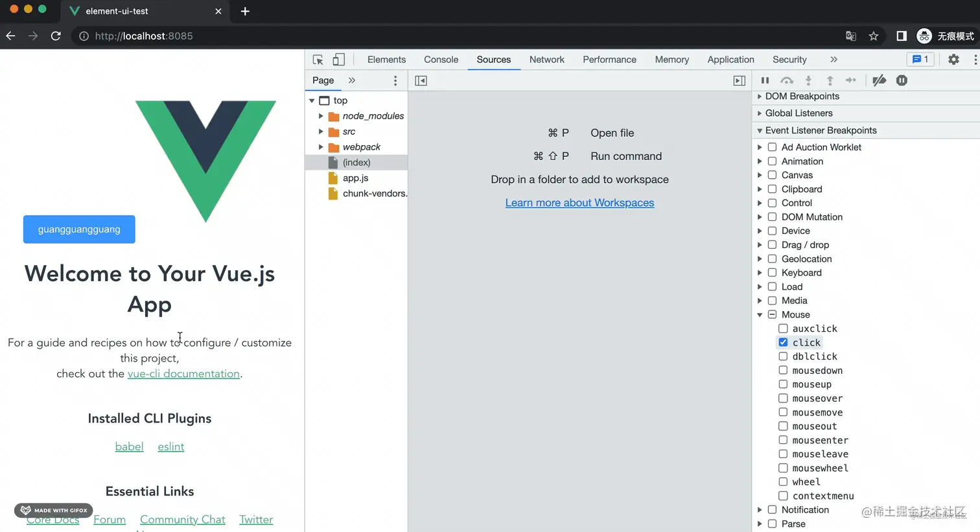Click the Step debugger icon
The image size is (980, 532).
point(851,80)
